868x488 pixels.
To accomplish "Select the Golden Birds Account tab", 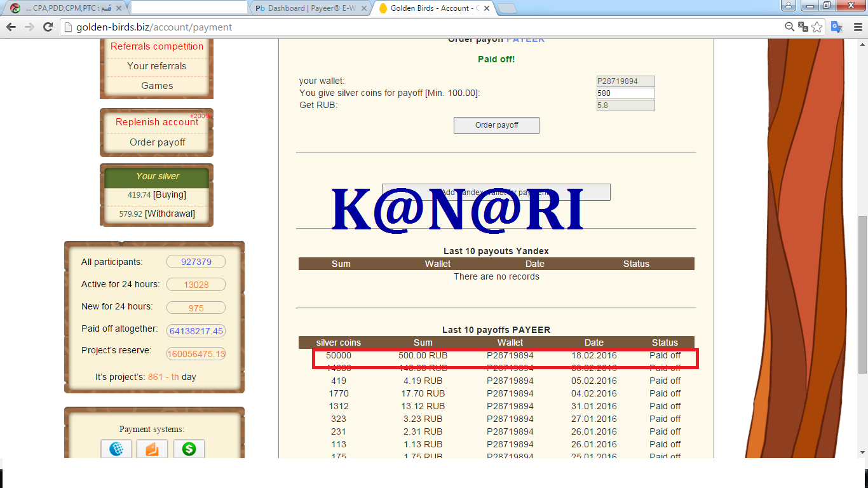I will [433, 8].
